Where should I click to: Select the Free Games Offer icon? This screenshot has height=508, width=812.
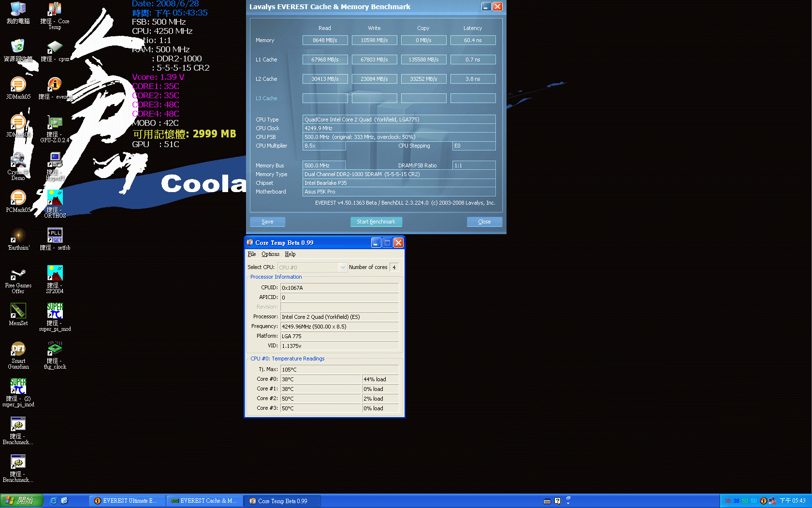click(18, 280)
